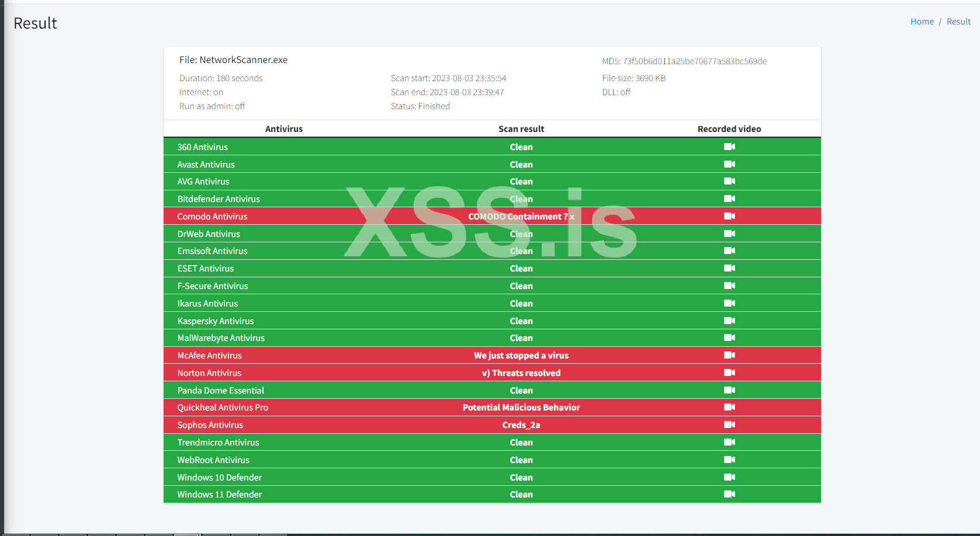This screenshot has height=536, width=980.
Task: View Sophos Antivirus recorded video
Action: pos(729,424)
